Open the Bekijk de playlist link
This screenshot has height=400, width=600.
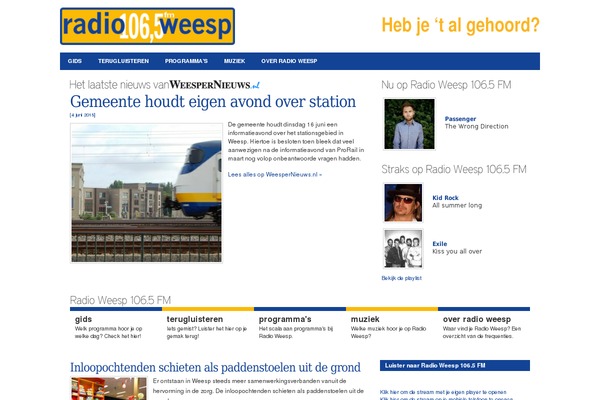[401, 278]
